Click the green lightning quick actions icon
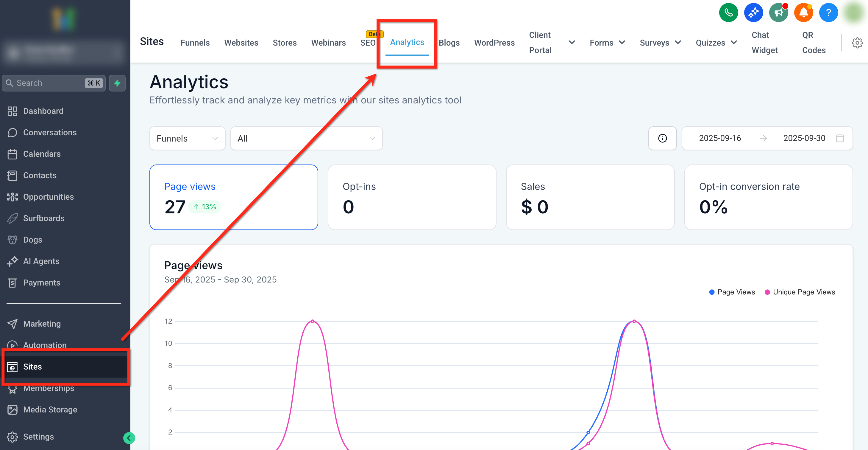This screenshot has height=450, width=868. [117, 83]
